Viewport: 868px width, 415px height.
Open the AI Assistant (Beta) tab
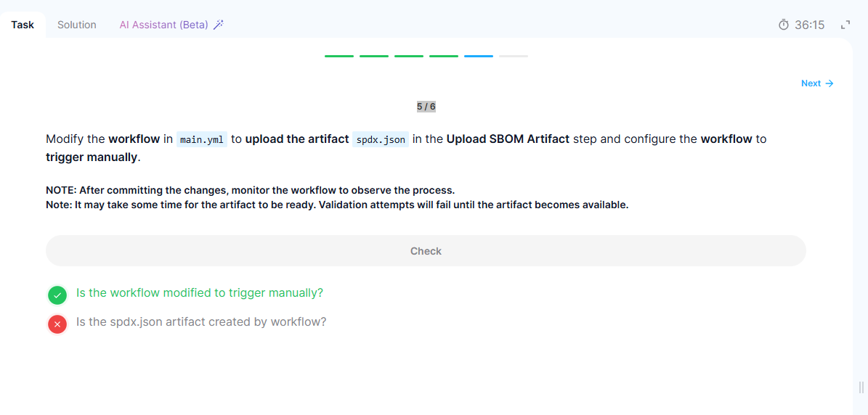point(163,25)
